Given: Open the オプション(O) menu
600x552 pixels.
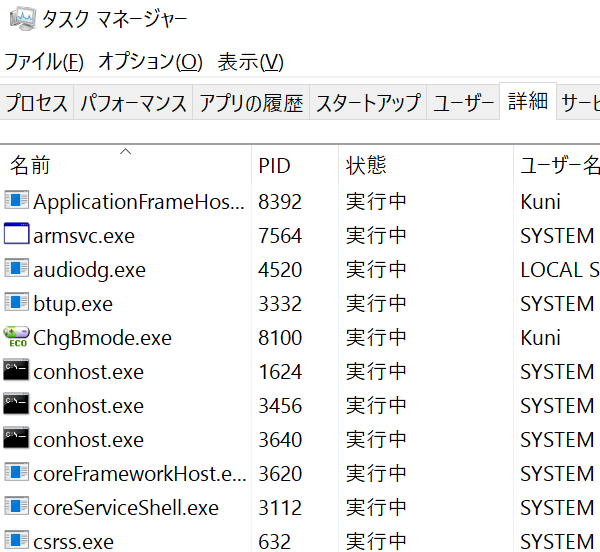Looking at the screenshot, I should 150,62.
